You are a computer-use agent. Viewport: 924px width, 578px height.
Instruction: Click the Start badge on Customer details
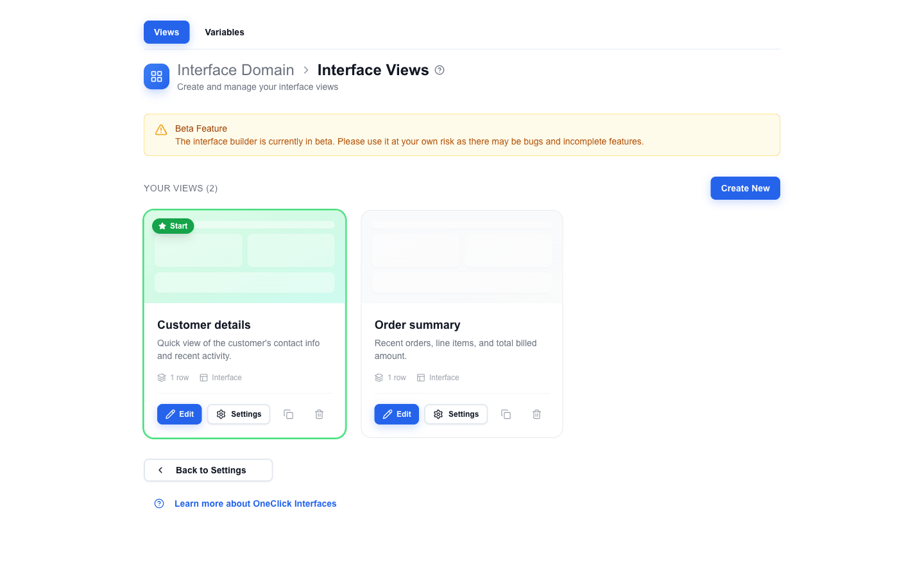pyautogui.click(x=173, y=226)
